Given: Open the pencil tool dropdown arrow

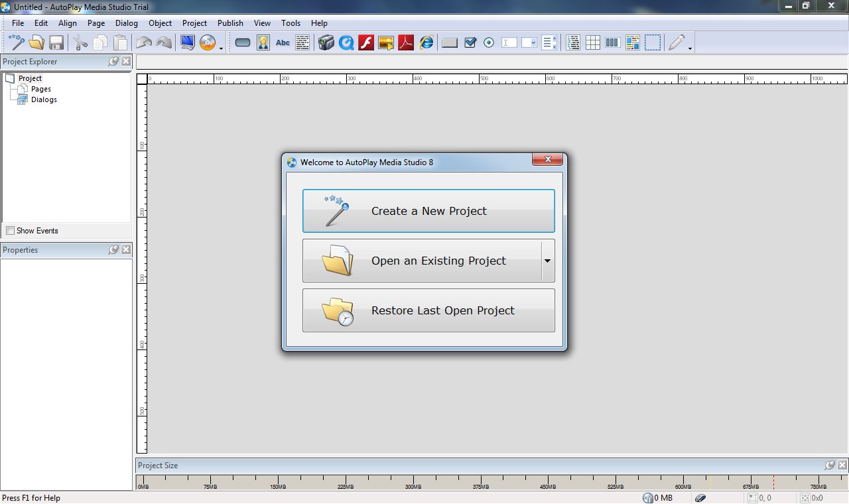Looking at the screenshot, I should pos(690,48).
